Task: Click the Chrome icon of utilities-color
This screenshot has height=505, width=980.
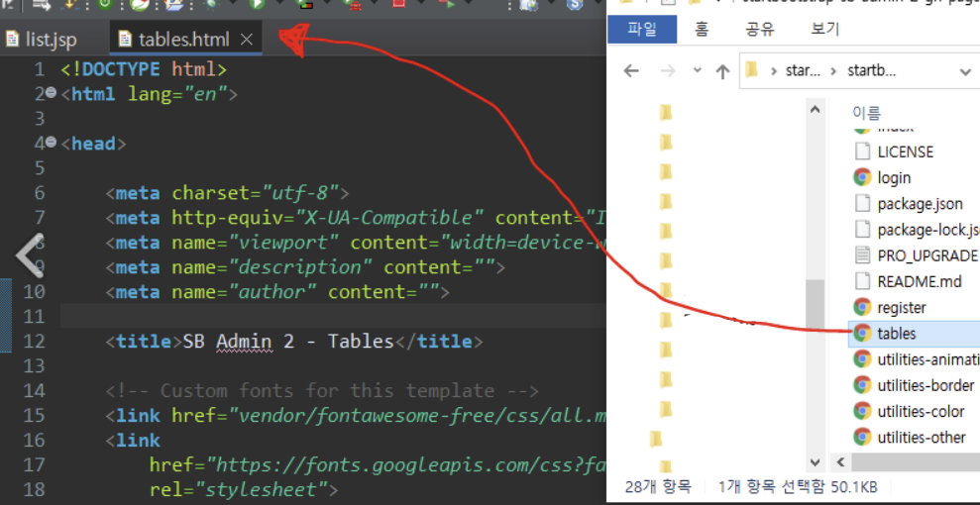Action: coord(862,411)
